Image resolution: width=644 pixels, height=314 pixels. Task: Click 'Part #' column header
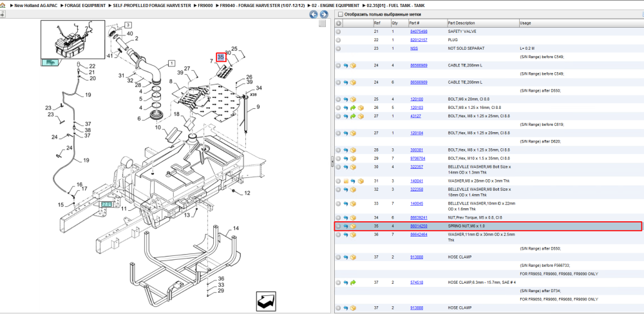click(x=428, y=23)
